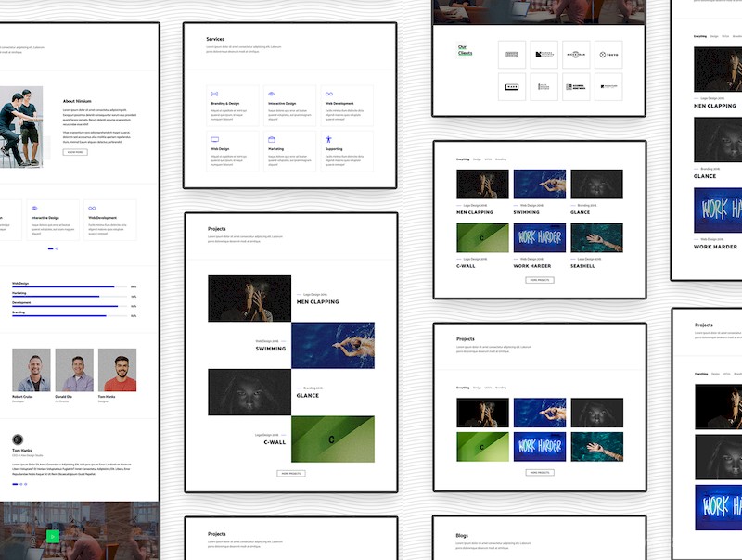
Task: Select Branding filter tab above titled project grid
Action: [501, 159]
